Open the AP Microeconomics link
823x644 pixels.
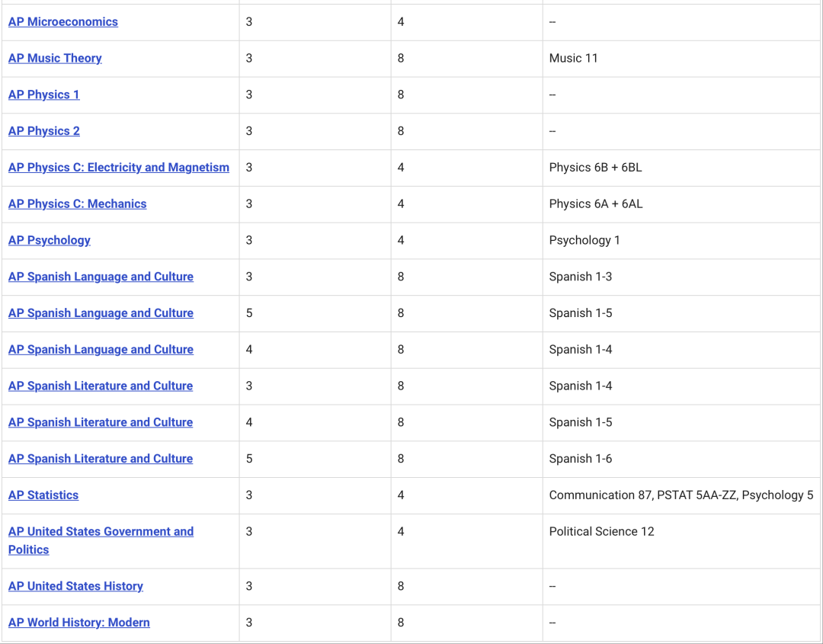pos(63,22)
